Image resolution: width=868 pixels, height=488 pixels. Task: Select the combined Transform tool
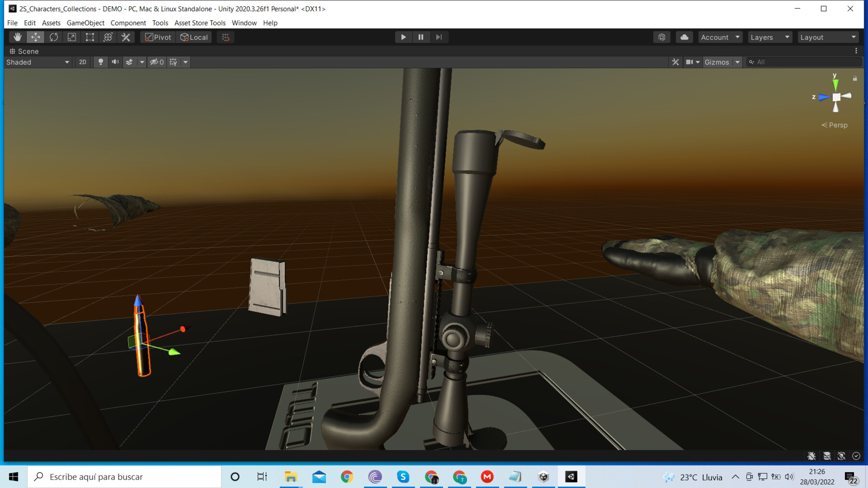pyautogui.click(x=108, y=37)
